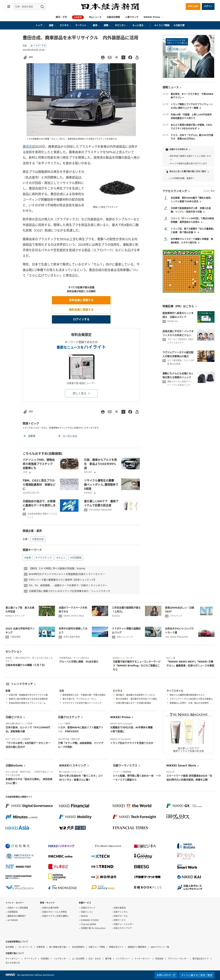
Task: Click the bottom note share icon
Action: pos(117,412)
